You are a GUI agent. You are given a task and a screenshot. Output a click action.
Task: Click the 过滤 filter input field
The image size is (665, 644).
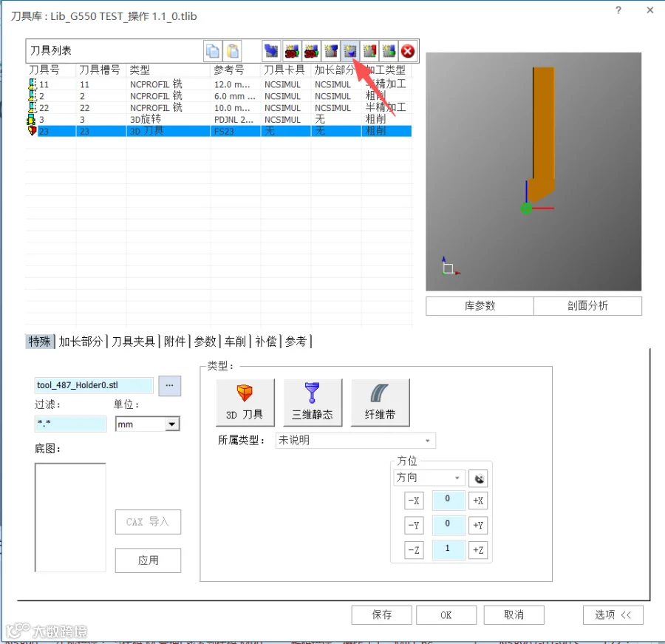(x=70, y=424)
